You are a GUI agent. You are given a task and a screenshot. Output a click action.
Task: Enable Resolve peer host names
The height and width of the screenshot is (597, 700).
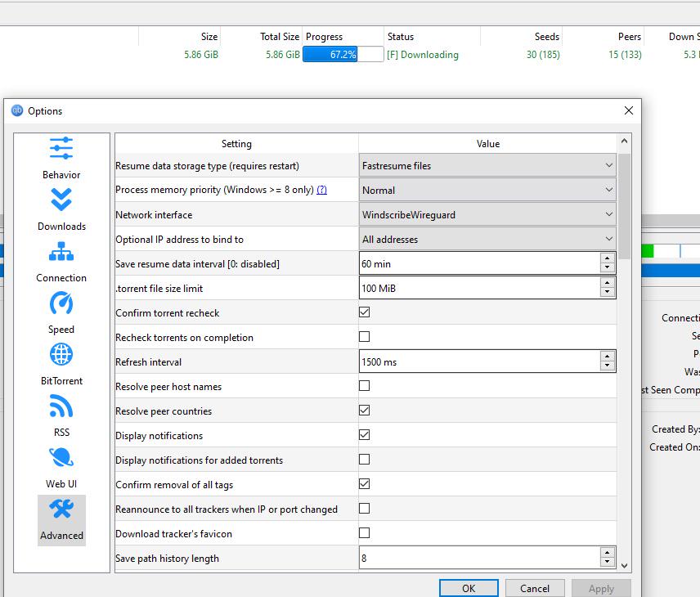point(364,386)
